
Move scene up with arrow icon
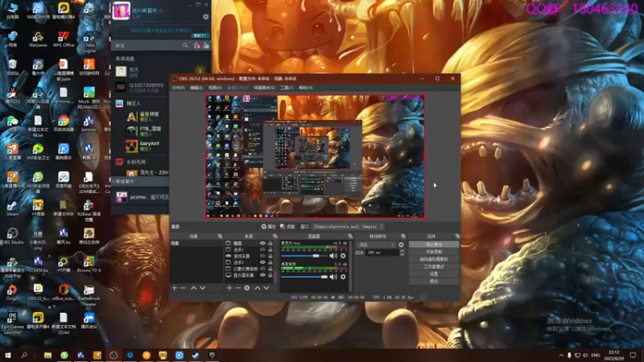(x=193, y=288)
